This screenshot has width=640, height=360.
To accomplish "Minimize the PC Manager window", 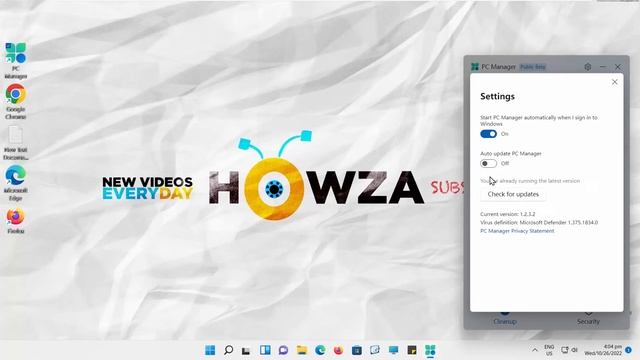I will coord(603,67).
